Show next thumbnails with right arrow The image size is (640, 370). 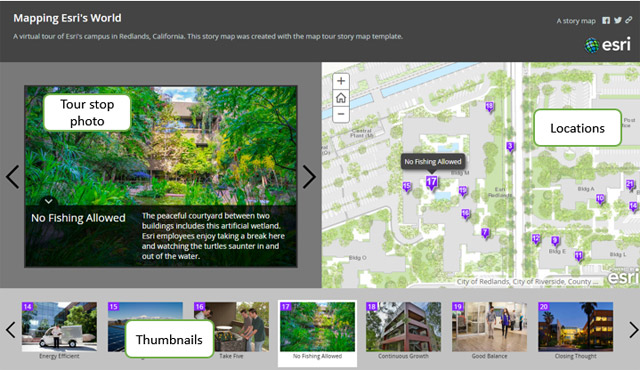pos(633,330)
